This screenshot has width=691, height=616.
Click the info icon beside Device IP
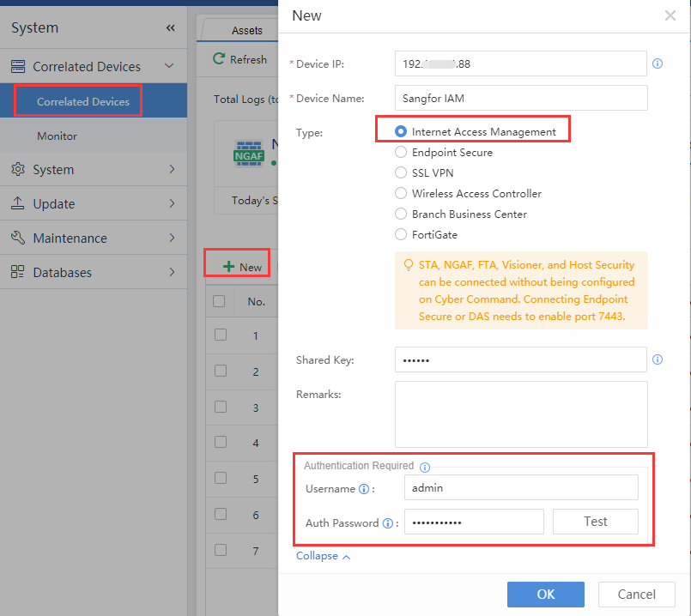[658, 63]
